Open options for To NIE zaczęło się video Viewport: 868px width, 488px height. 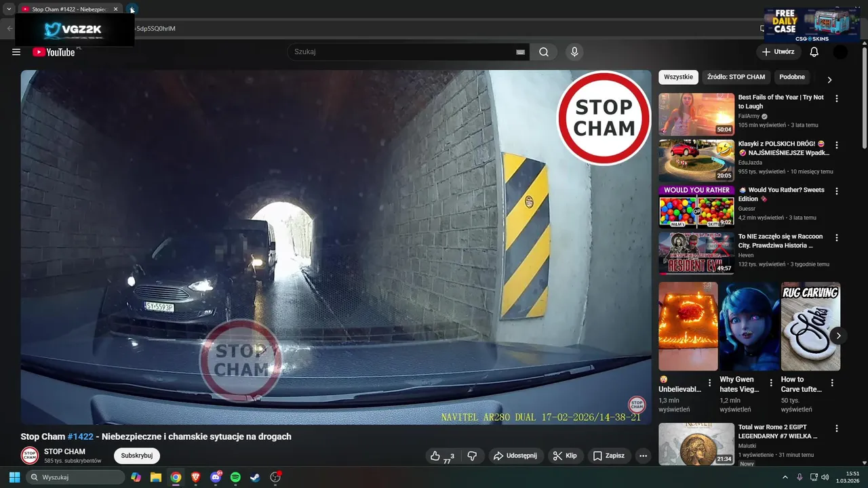pos(836,238)
